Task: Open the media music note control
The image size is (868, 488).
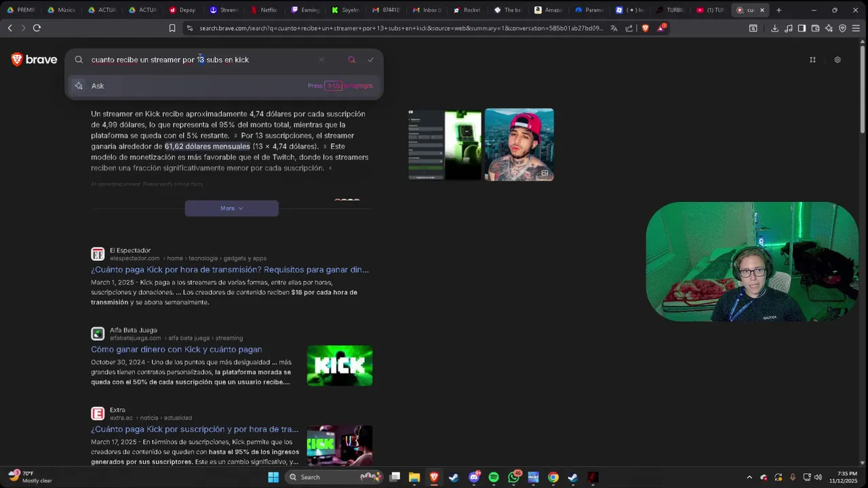Action: [788, 28]
